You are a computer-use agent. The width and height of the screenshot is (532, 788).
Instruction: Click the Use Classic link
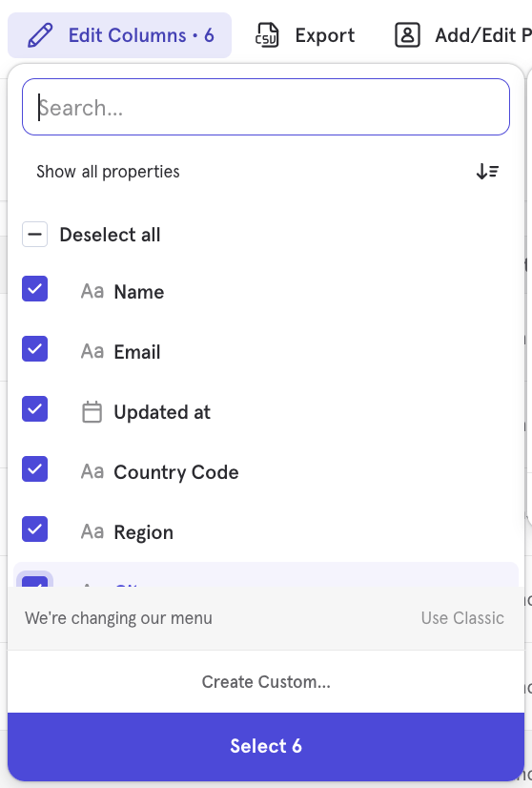click(x=462, y=617)
